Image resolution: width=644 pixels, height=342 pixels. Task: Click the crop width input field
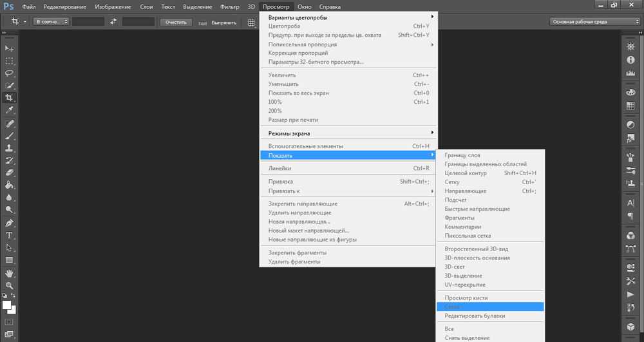pyautogui.click(x=88, y=22)
